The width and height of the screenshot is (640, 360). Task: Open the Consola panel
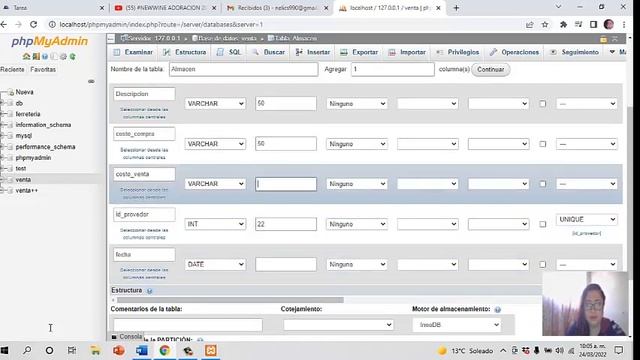tap(127, 337)
